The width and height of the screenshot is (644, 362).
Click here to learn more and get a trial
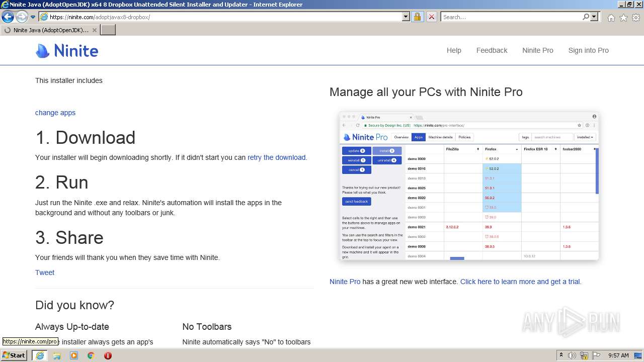pos(520,282)
